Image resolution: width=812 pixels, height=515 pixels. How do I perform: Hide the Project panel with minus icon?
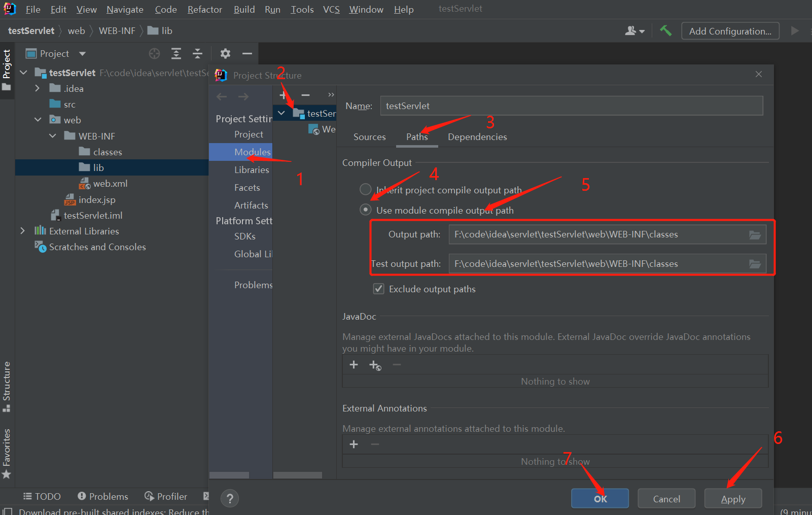247,53
